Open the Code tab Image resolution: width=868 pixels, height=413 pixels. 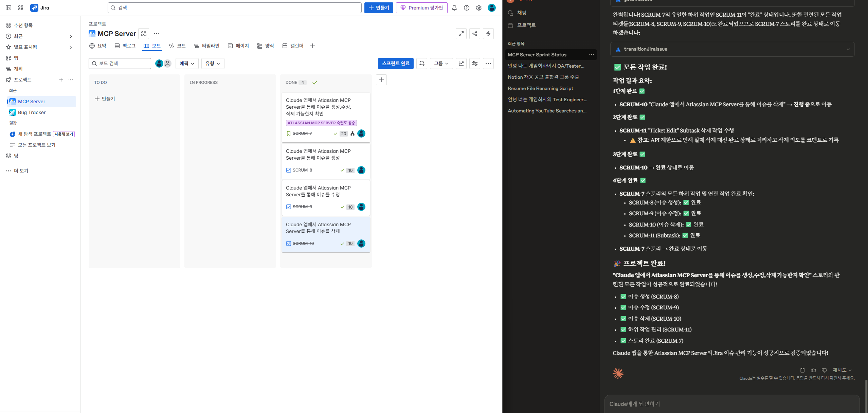(177, 46)
